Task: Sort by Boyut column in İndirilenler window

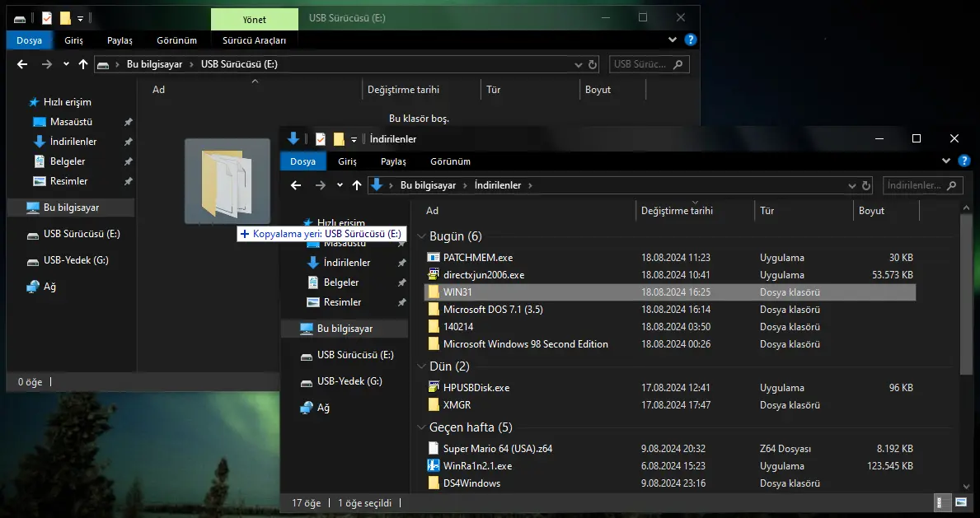Action: pyautogui.click(x=885, y=211)
